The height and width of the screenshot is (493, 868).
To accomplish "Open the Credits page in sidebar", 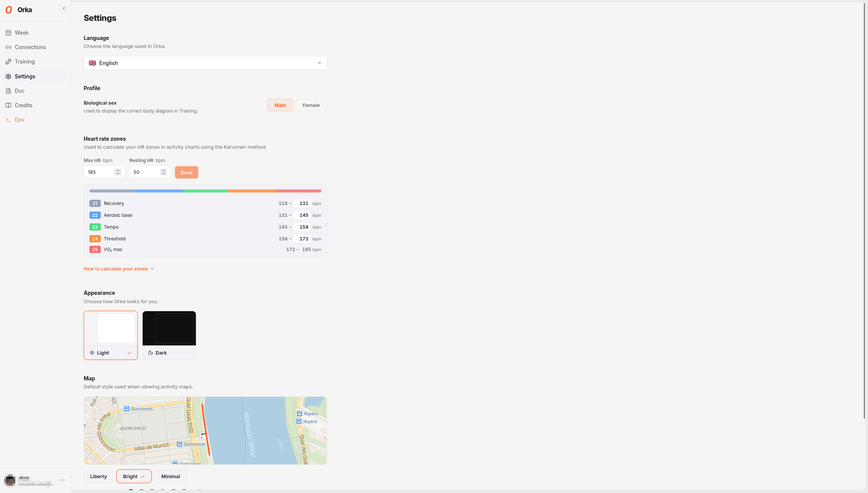I will (x=35, y=105).
